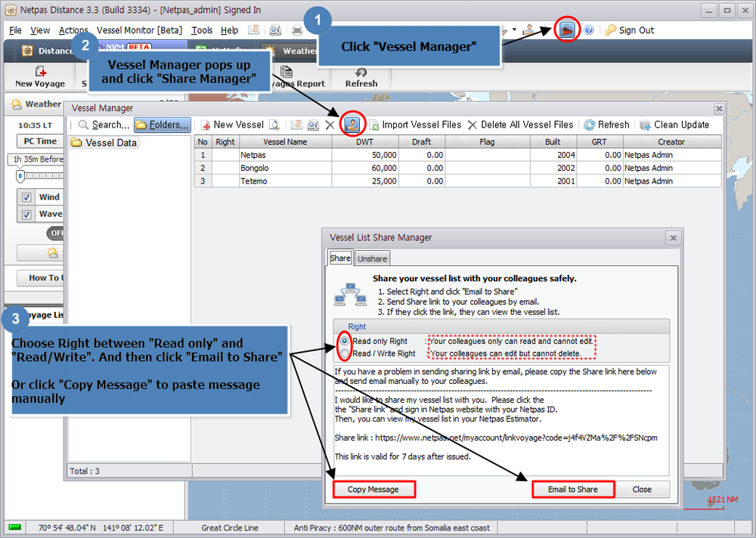This screenshot has width=756, height=538.
Task: Switch to the Distance tab
Action: [x=47, y=51]
